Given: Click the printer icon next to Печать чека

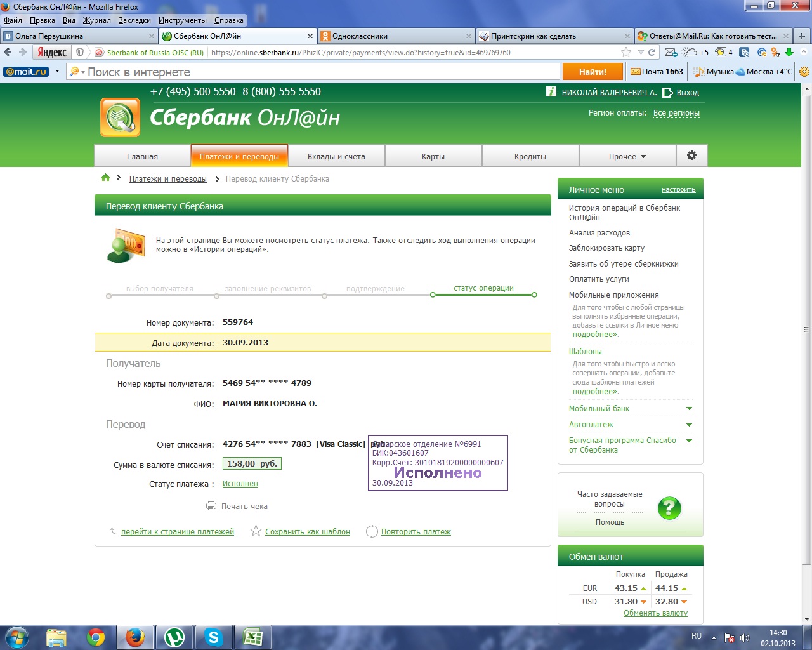Looking at the screenshot, I should 211,506.
